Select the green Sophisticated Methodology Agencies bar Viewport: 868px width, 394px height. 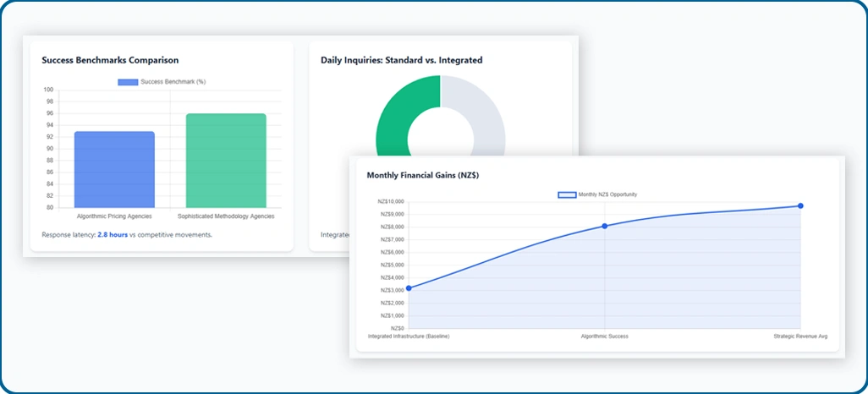(x=226, y=161)
